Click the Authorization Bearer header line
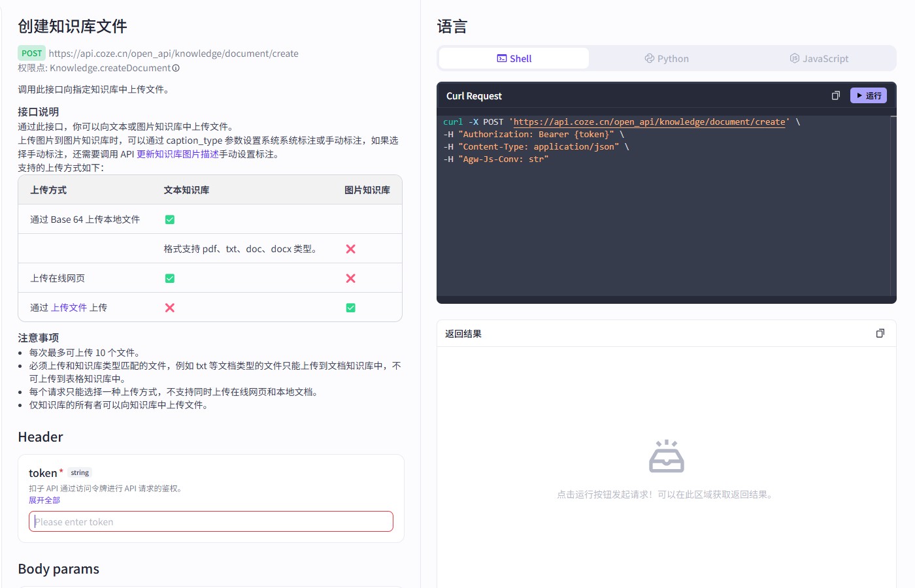Viewport: 915px width, 588px height. click(533, 135)
